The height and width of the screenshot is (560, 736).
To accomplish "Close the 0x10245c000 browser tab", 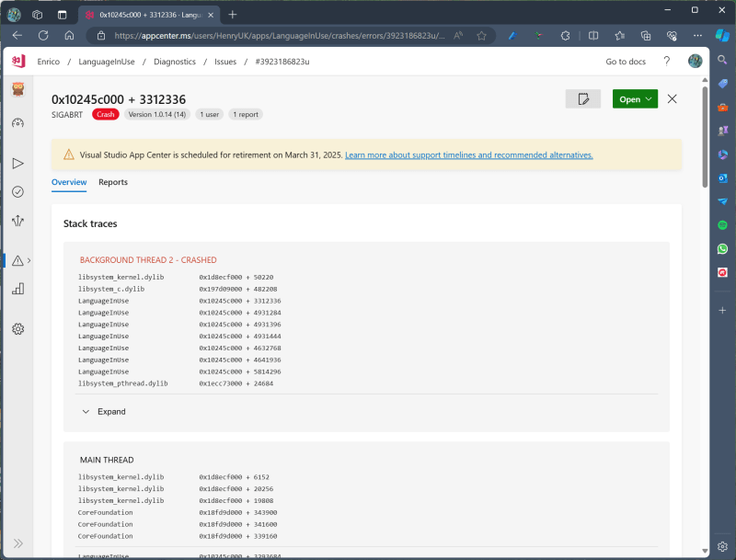I will 211,15.
